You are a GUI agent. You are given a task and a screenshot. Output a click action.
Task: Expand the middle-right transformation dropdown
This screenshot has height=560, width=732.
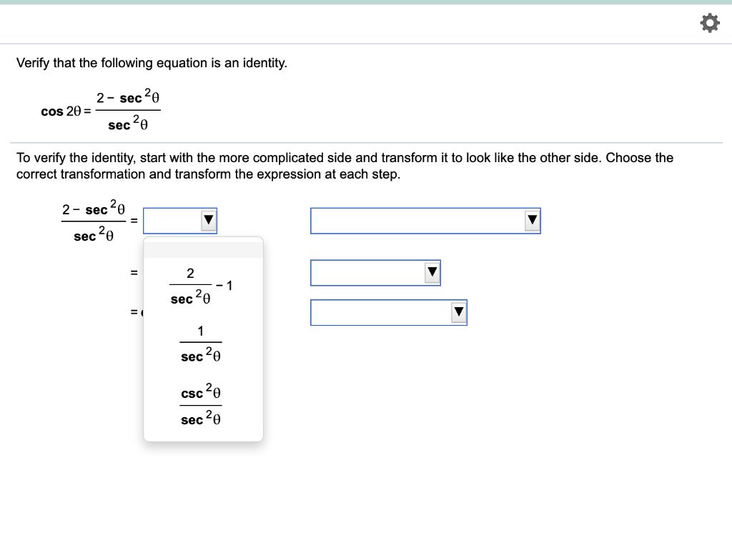375,272
